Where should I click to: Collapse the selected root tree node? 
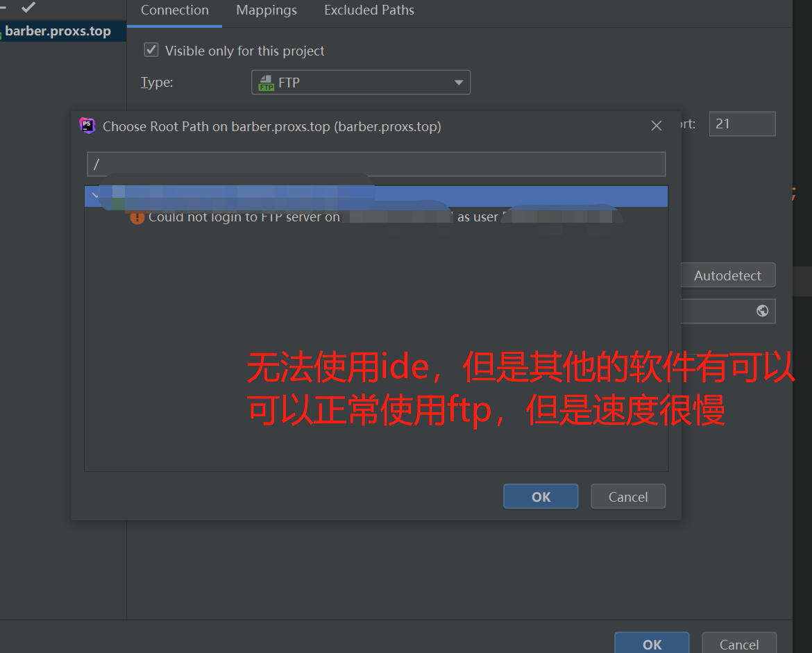[x=95, y=196]
